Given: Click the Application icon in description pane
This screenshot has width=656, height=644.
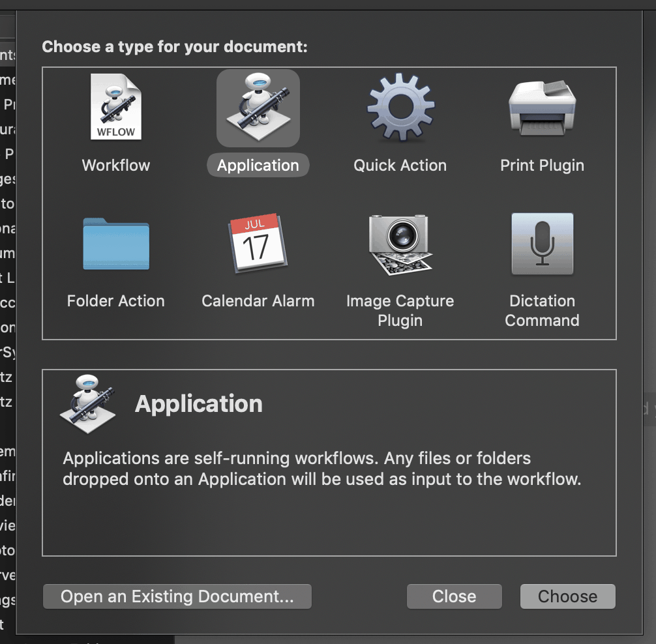Looking at the screenshot, I should coord(88,404).
